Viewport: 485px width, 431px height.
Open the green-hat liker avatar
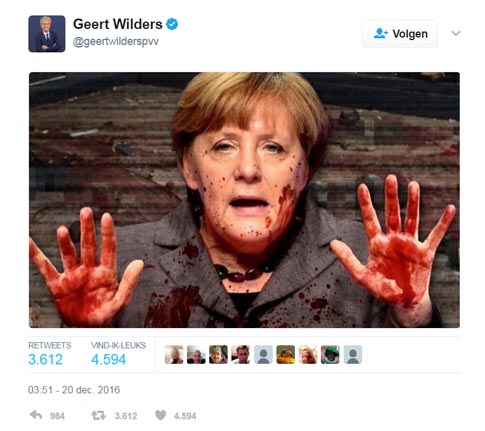[330, 354]
